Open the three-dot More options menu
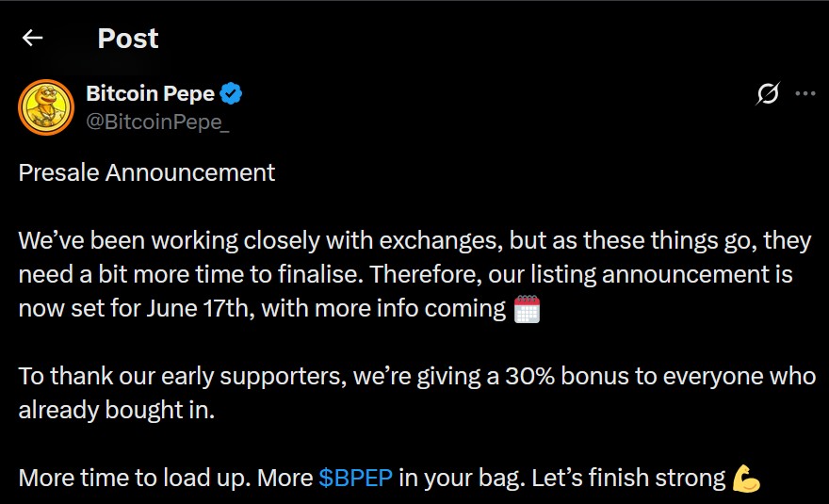The image size is (829, 504). point(805,93)
